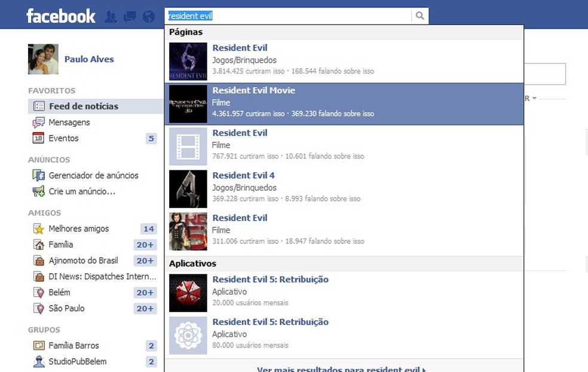This screenshot has width=588, height=372.
Task: Open Resident Evil Jogos/Brinquedos page result
Action: tap(344, 61)
